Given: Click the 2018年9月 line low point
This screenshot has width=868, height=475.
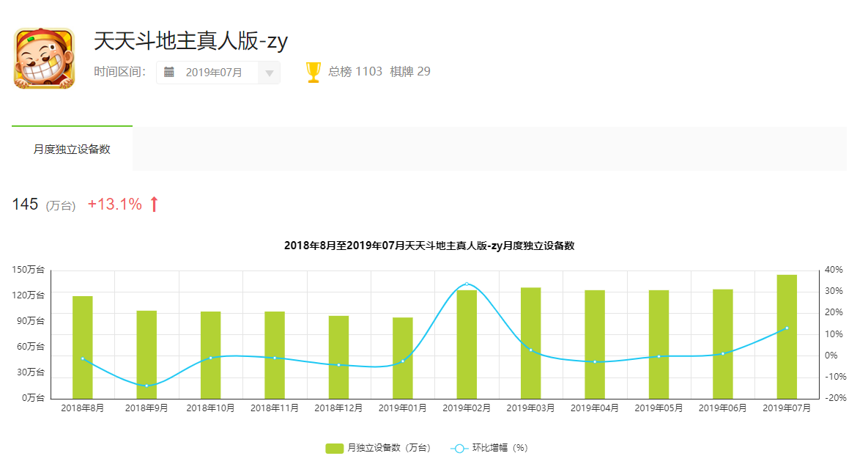Looking at the screenshot, I should coord(146,386).
